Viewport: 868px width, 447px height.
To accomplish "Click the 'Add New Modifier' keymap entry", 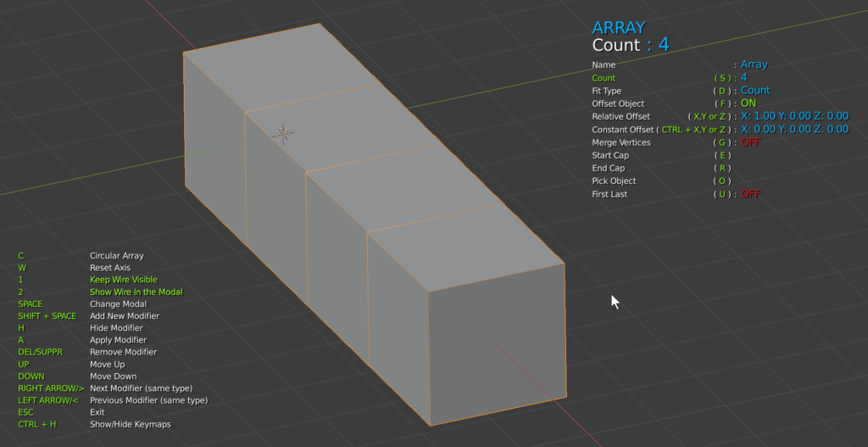I will [x=125, y=316].
